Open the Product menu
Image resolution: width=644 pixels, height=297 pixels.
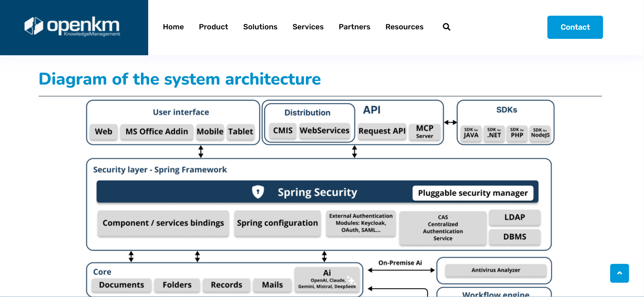[x=213, y=27]
